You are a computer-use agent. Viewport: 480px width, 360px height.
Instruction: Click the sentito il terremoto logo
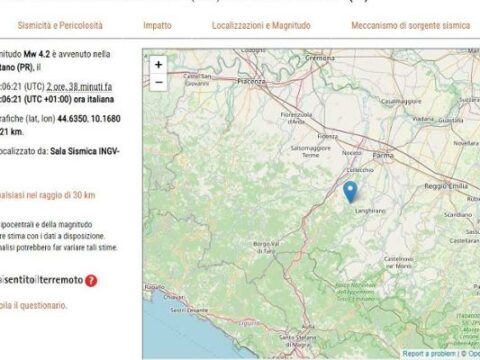41,280
